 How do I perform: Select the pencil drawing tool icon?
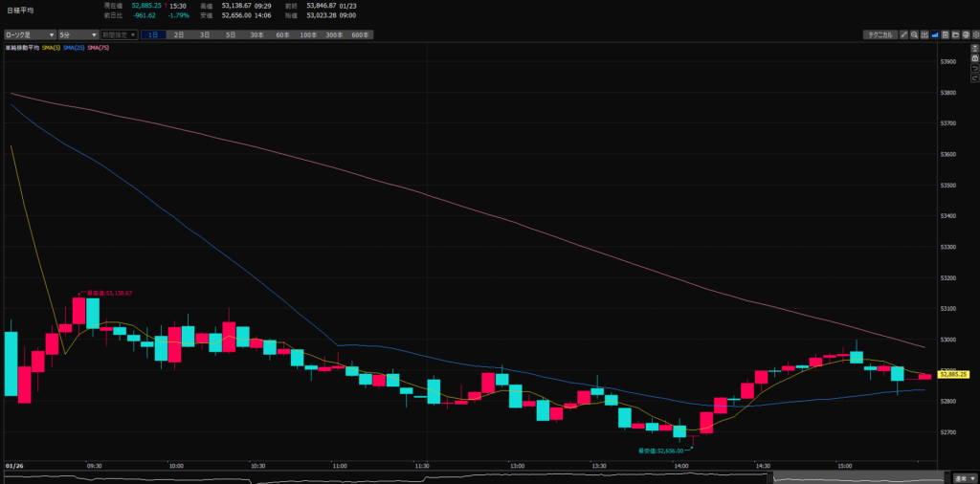pos(903,34)
